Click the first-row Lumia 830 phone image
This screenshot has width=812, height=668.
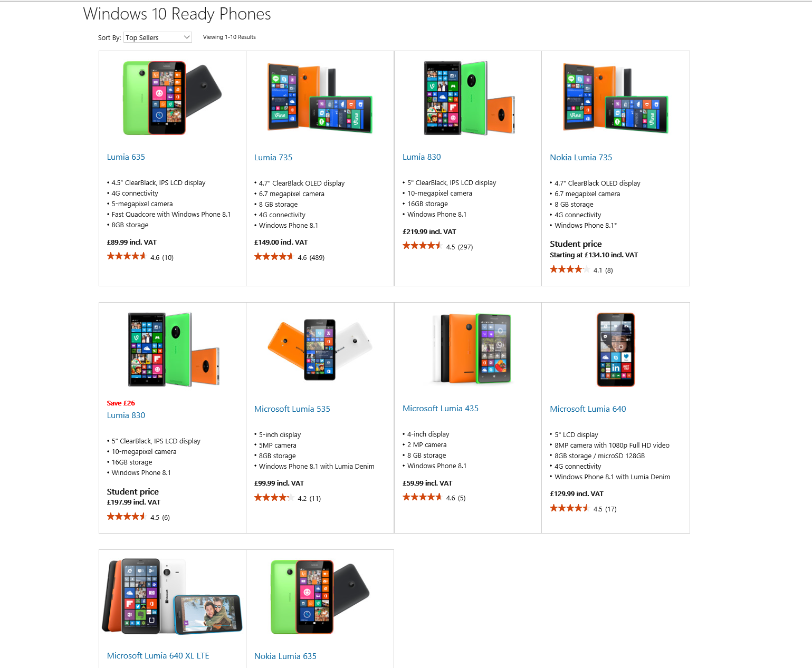coord(469,98)
